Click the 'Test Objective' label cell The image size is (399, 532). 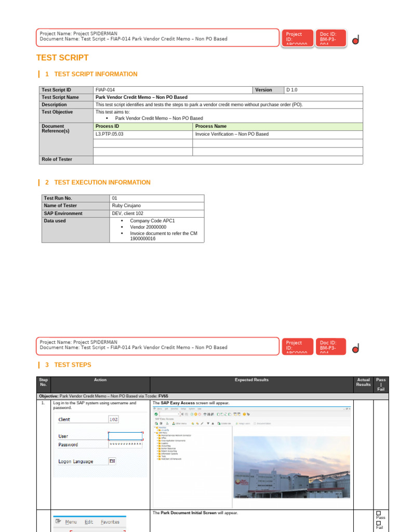click(66, 116)
